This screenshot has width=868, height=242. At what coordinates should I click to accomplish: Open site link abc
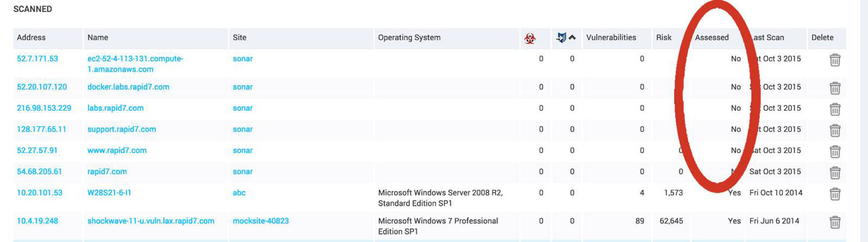(x=239, y=193)
